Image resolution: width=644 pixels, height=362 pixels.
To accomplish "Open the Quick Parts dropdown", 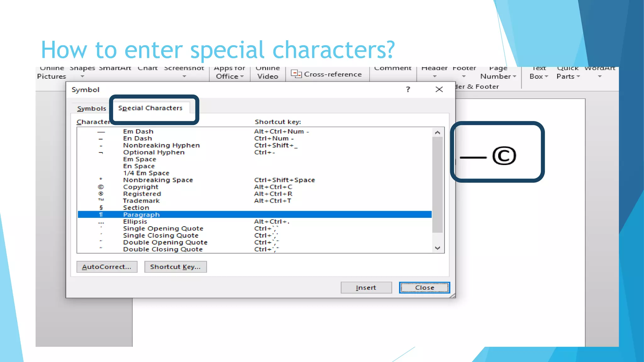I will (x=568, y=73).
